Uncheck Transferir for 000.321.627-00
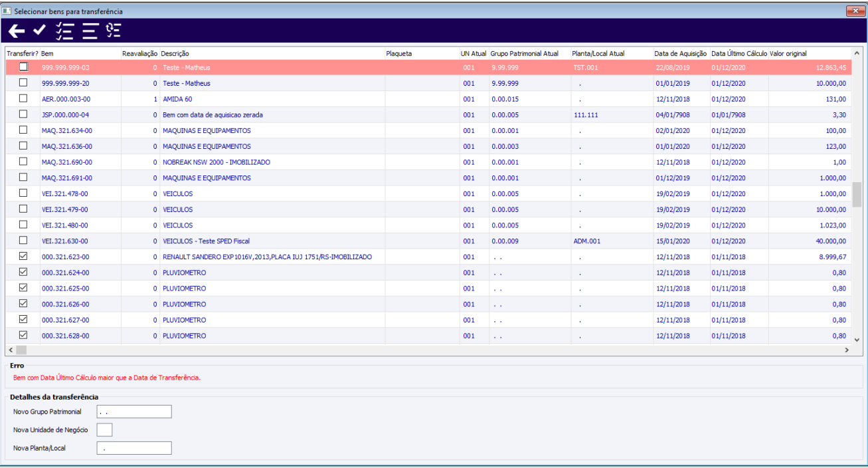Screen dimensions: 868x468 23,319
